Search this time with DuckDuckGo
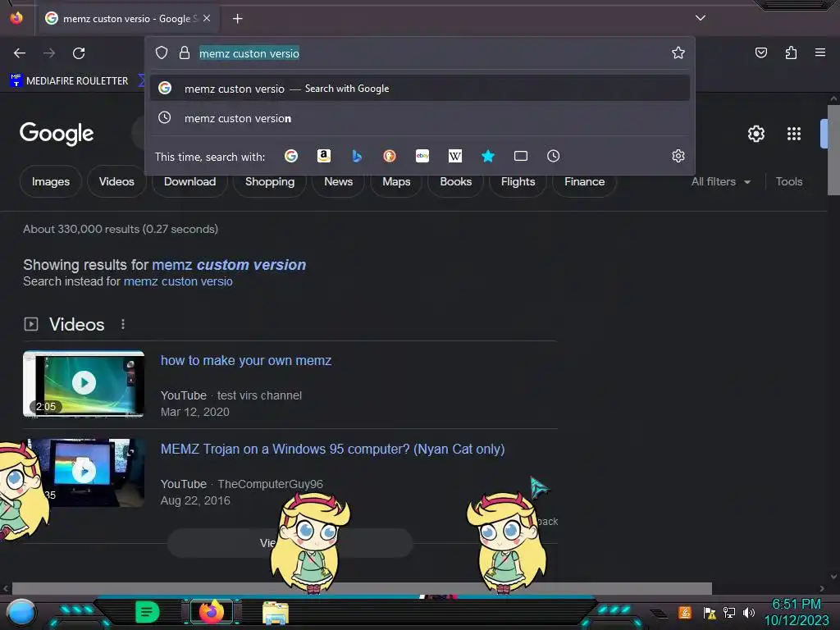 390,156
